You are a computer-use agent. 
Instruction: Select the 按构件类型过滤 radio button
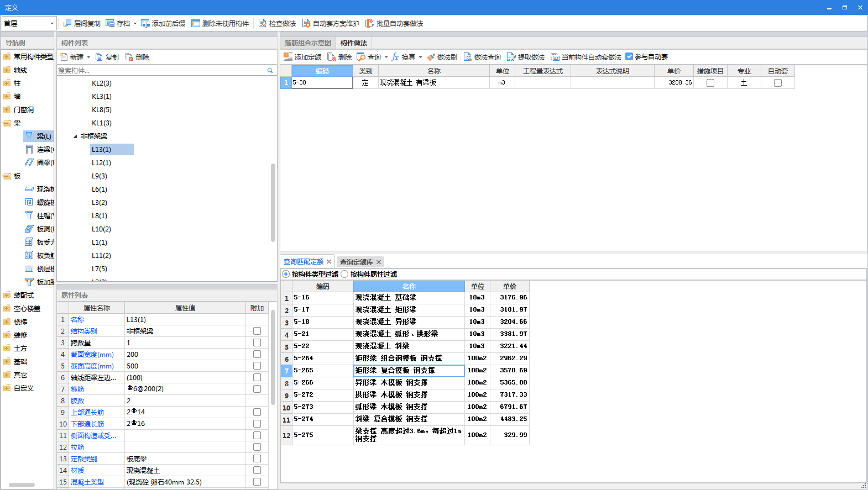point(286,274)
